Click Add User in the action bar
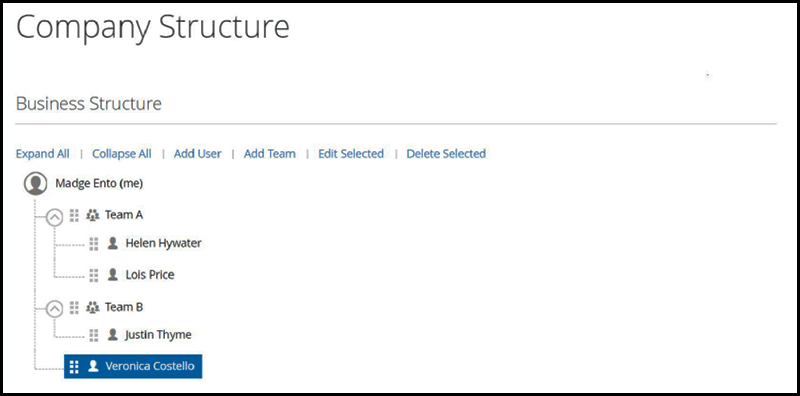The height and width of the screenshot is (396, 800). 197,154
